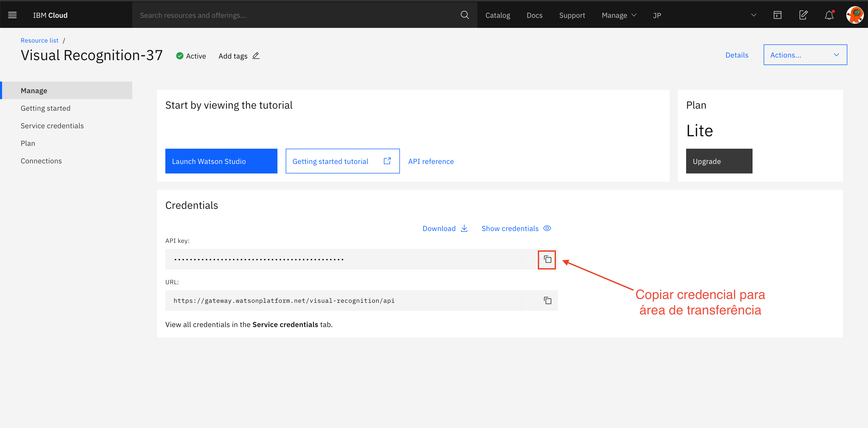This screenshot has height=428, width=868.
Task: Click the user avatar picture
Action: (x=855, y=15)
